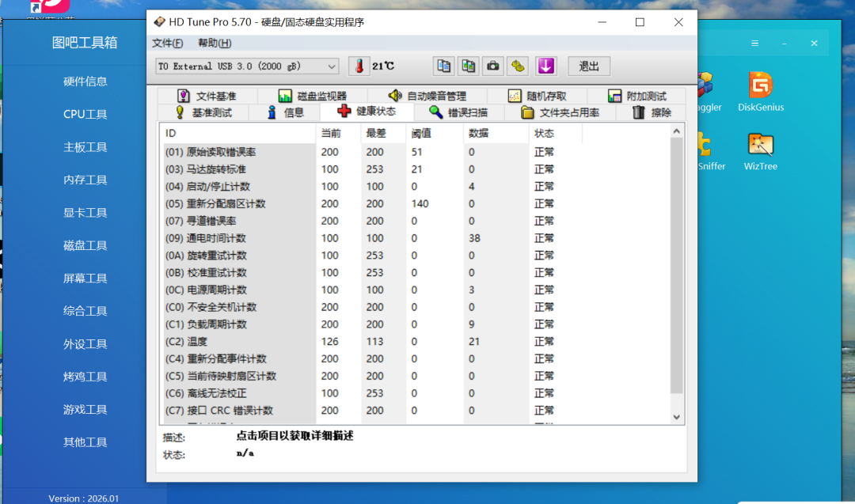Screen dimensions: 855x504
Task: Click the health list vertical scrollbar thumb
Action: [x=676, y=265]
